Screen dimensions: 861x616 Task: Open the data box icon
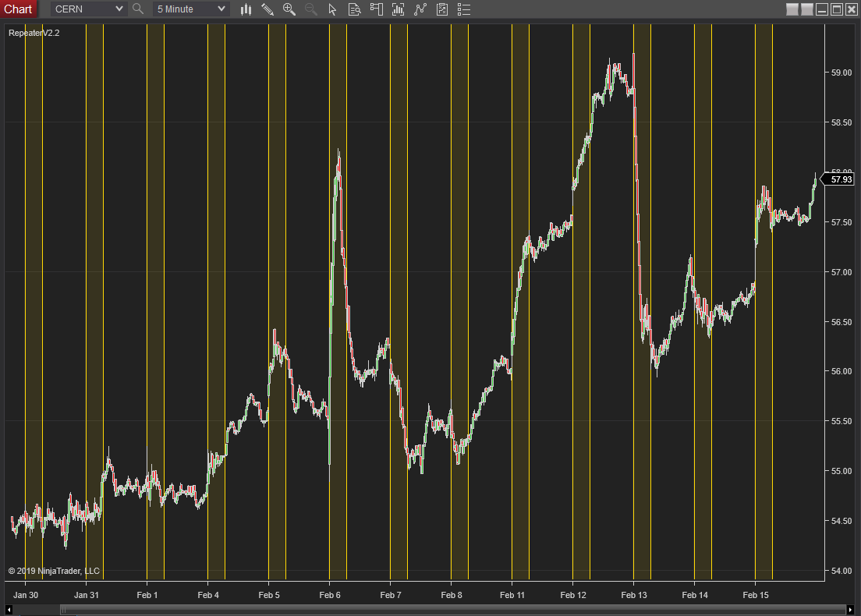click(354, 9)
